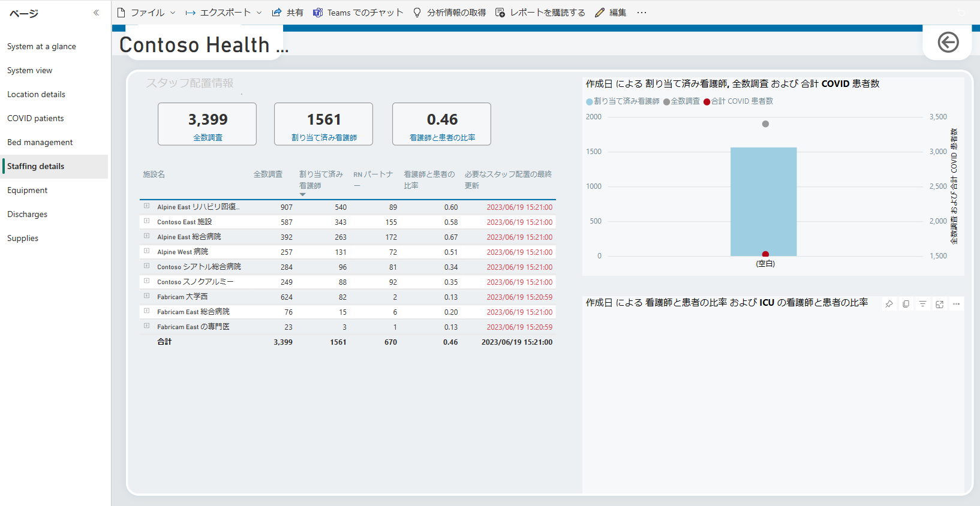980x506 pixels.
Task: Open the エクスポート dropdown
Action: pos(224,13)
